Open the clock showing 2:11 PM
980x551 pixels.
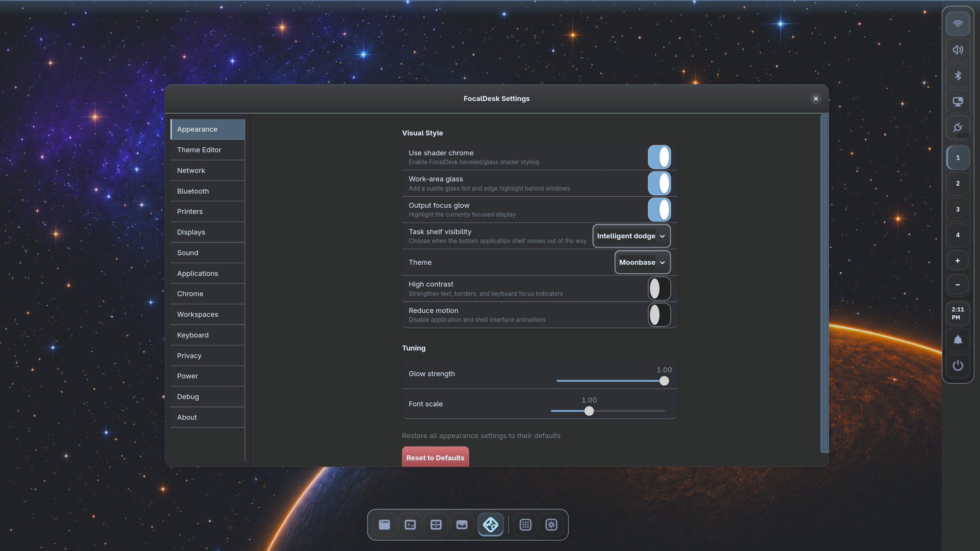click(958, 313)
